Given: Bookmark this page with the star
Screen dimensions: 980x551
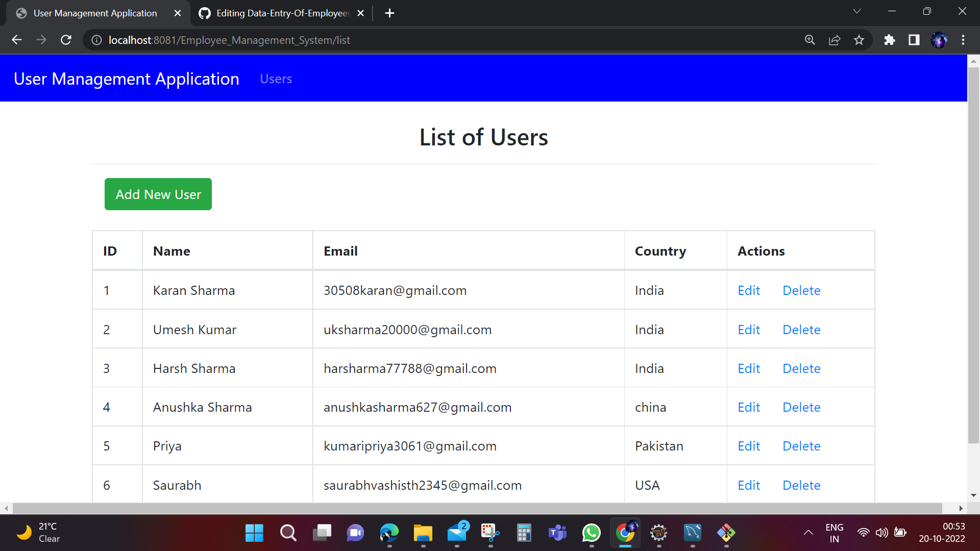Looking at the screenshot, I should pyautogui.click(x=859, y=40).
